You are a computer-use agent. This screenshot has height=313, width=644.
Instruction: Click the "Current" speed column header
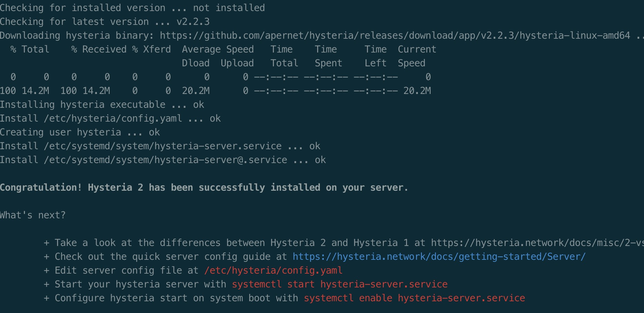pyautogui.click(x=417, y=49)
